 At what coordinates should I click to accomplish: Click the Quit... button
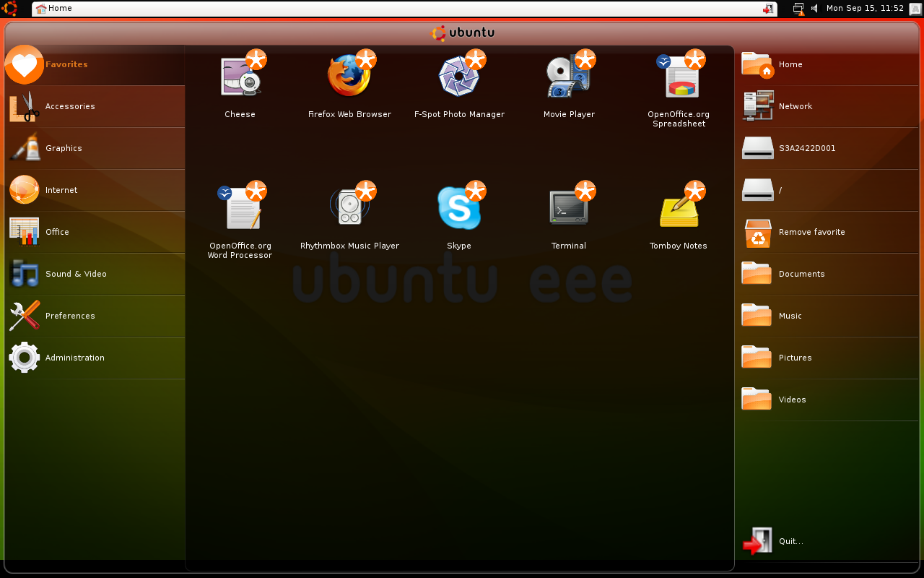tap(829, 542)
